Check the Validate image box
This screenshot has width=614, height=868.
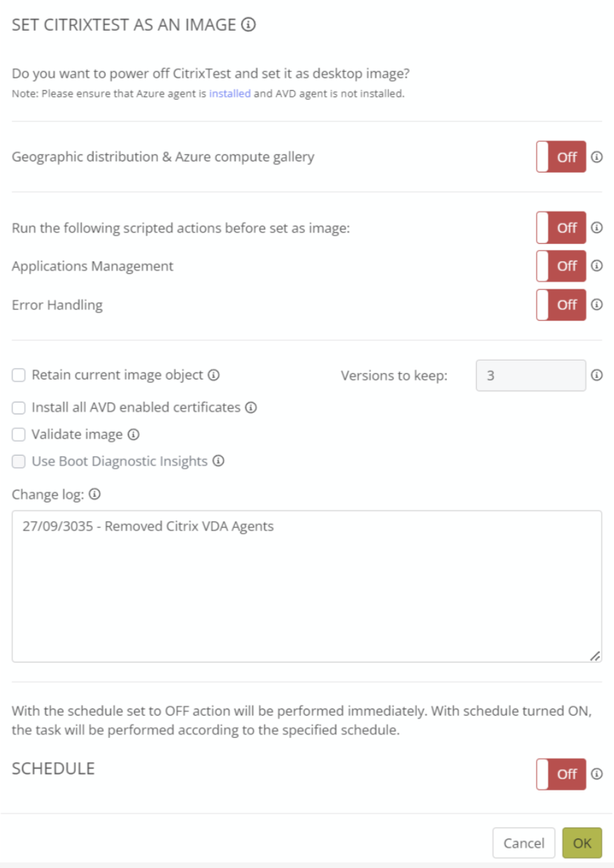coord(19,435)
